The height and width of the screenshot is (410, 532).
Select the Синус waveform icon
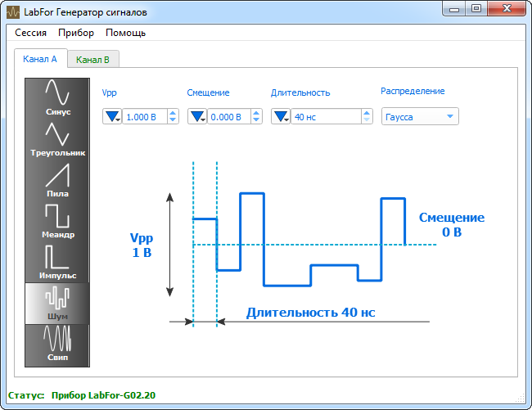[57, 97]
